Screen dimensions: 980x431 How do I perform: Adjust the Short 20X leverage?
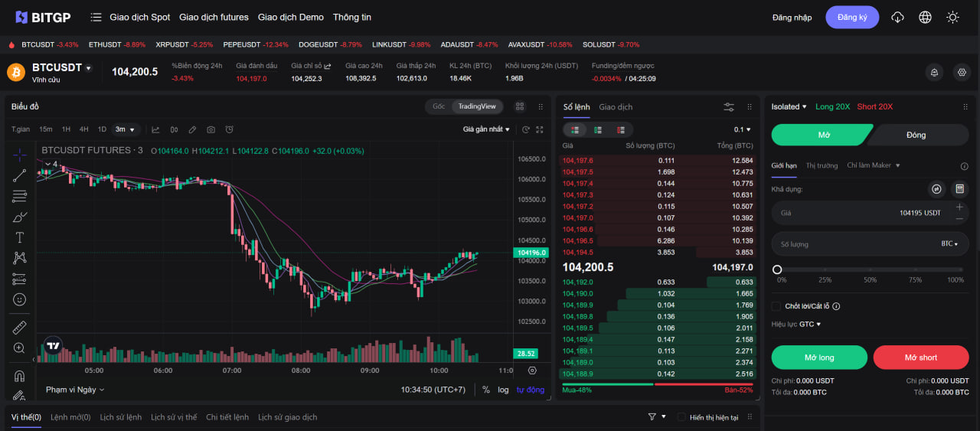pos(875,106)
